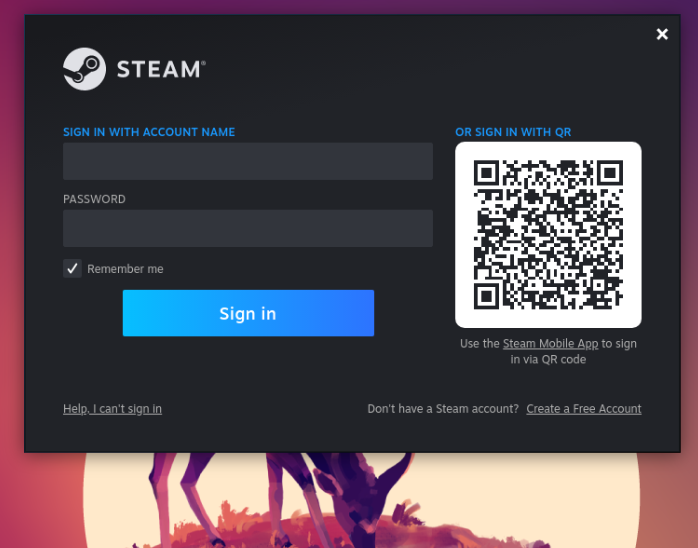Toggle the Remember me checkbox

point(72,268)
